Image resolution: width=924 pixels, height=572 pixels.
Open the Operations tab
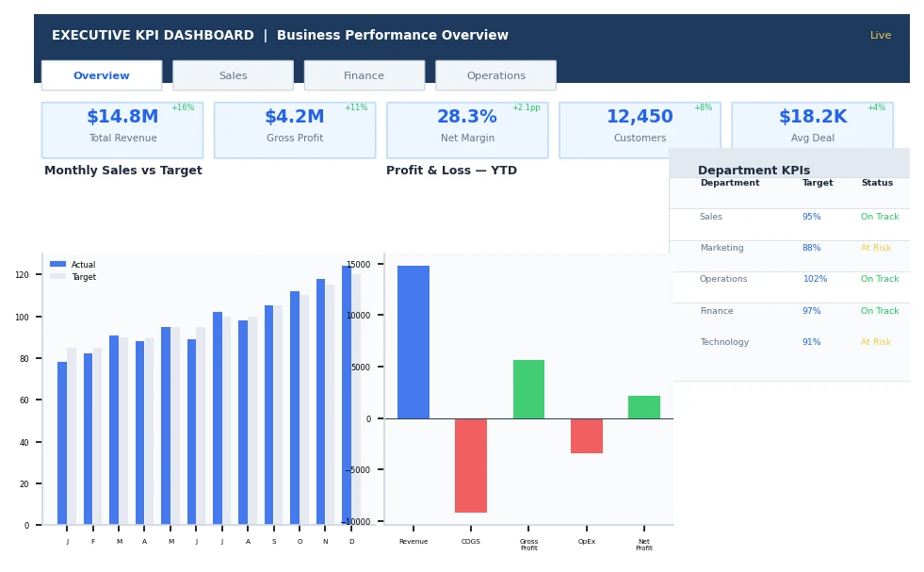pos(495,75)
